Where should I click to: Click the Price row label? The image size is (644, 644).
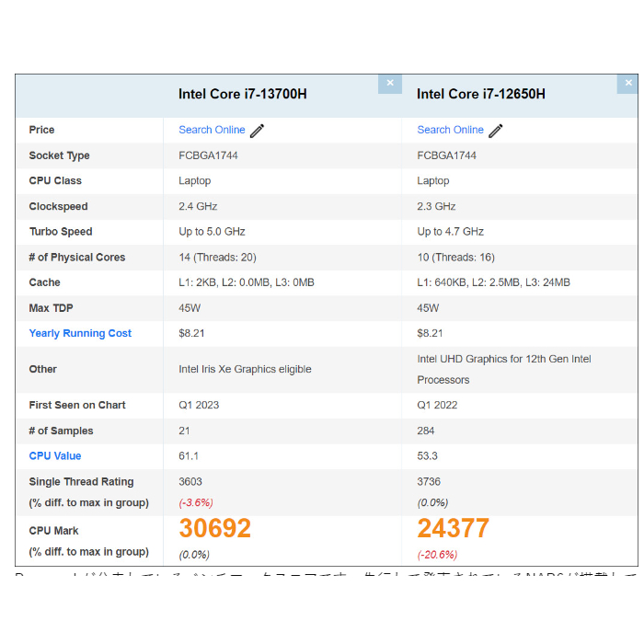click(x=41, y=130)
